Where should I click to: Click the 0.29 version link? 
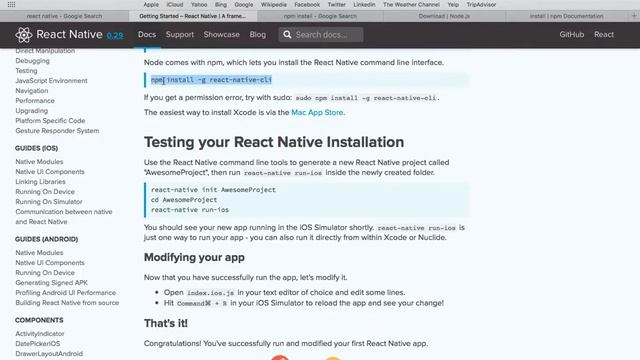click(x=115, y=36)
